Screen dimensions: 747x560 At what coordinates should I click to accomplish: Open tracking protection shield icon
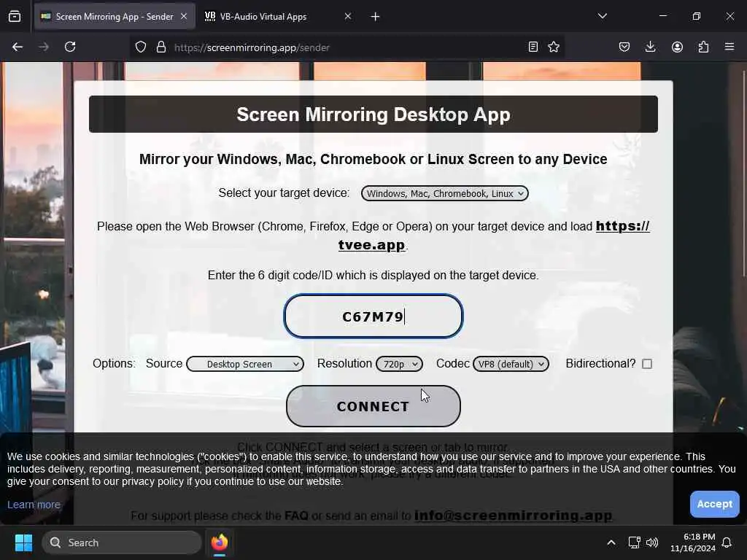pos(141,47)
